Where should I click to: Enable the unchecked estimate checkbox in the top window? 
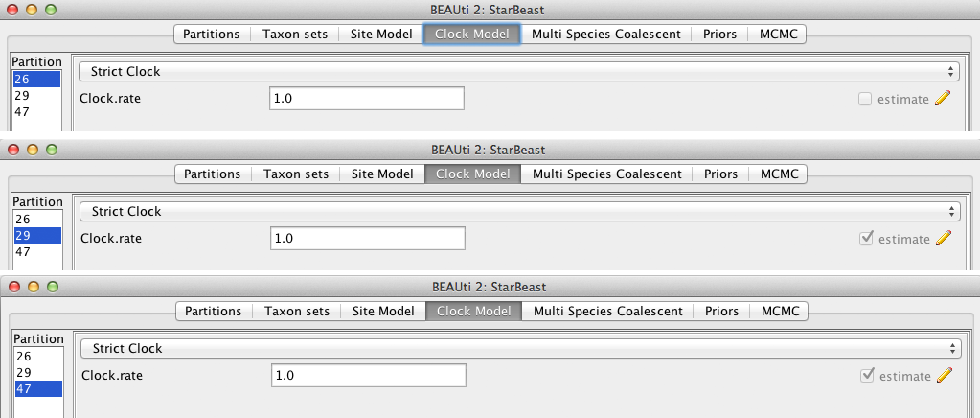click(865, 99)
